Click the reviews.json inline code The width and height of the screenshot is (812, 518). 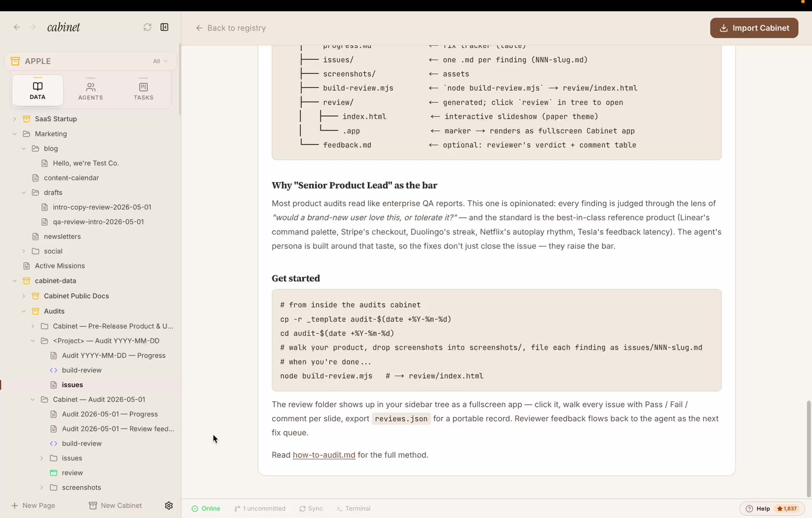point(401,419)
